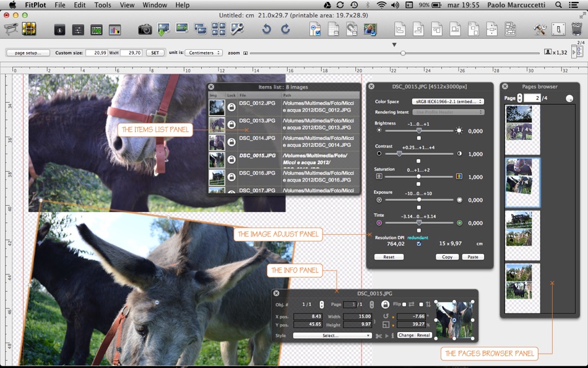Click the camera icon in toolbar
Viewport: 588px width, 368px height.
[145, 29]
